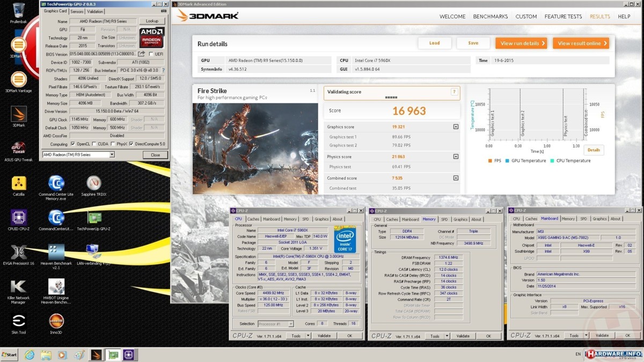Expand the Graphics score details
This screenshot has width=644, height=362.
[x=456, y=127]
